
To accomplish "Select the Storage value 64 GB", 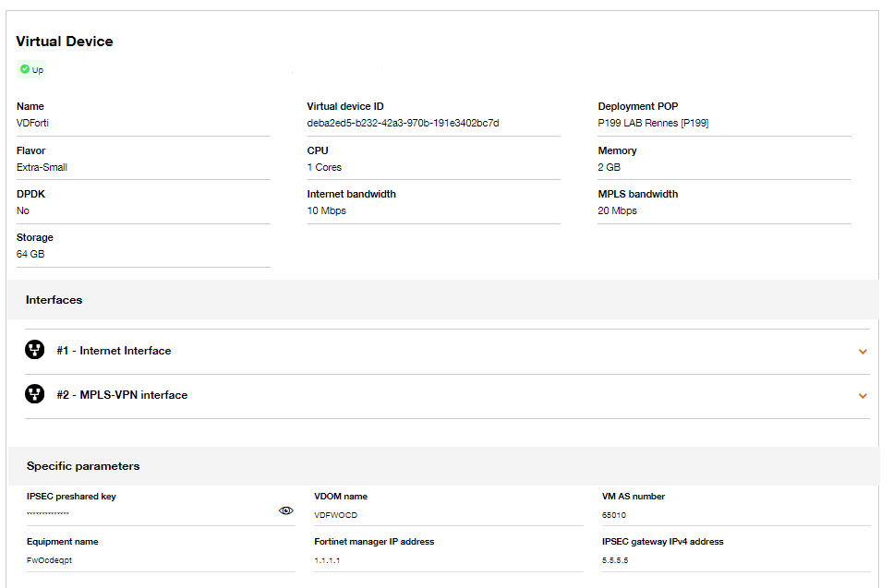I will (x=30, y=254).
